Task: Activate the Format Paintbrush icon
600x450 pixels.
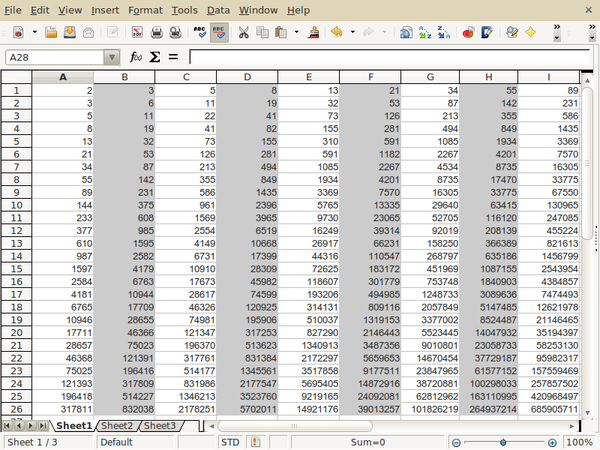Action: click(x=313, y=33)
